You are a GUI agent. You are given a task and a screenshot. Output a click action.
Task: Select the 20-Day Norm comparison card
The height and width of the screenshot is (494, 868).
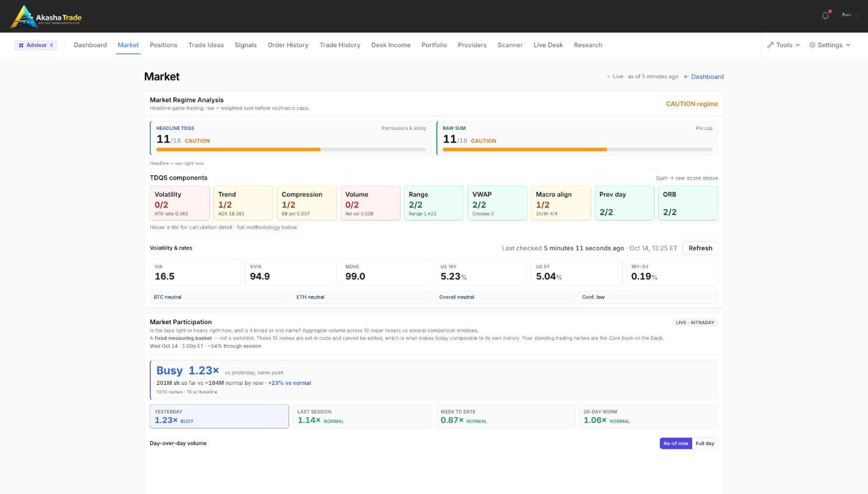point(648,417)
